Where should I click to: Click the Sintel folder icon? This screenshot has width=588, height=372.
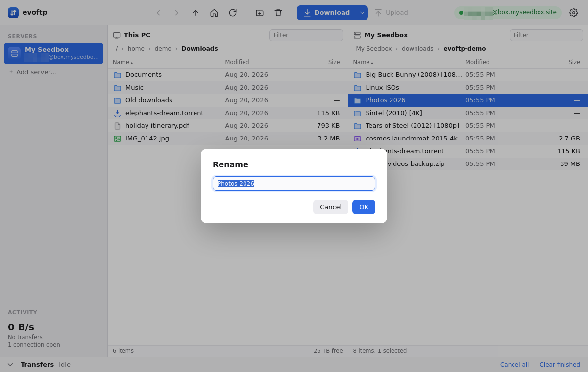coord(357,114)
